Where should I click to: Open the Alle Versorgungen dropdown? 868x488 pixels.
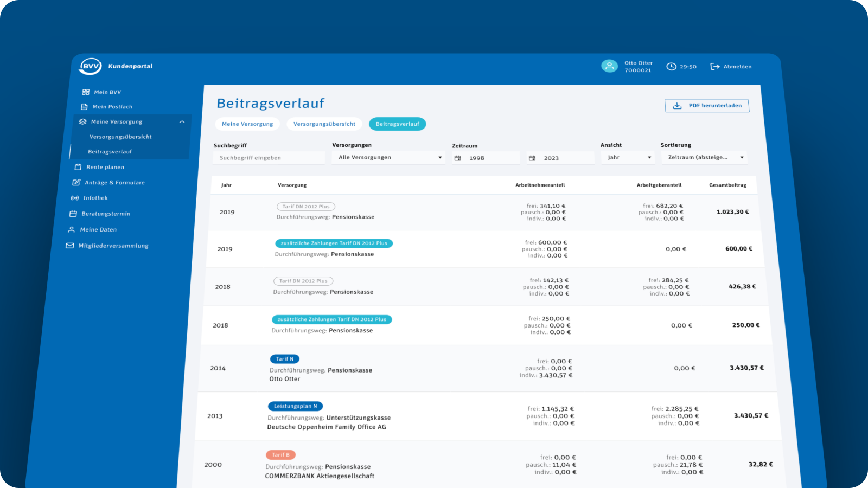(388, 158)
